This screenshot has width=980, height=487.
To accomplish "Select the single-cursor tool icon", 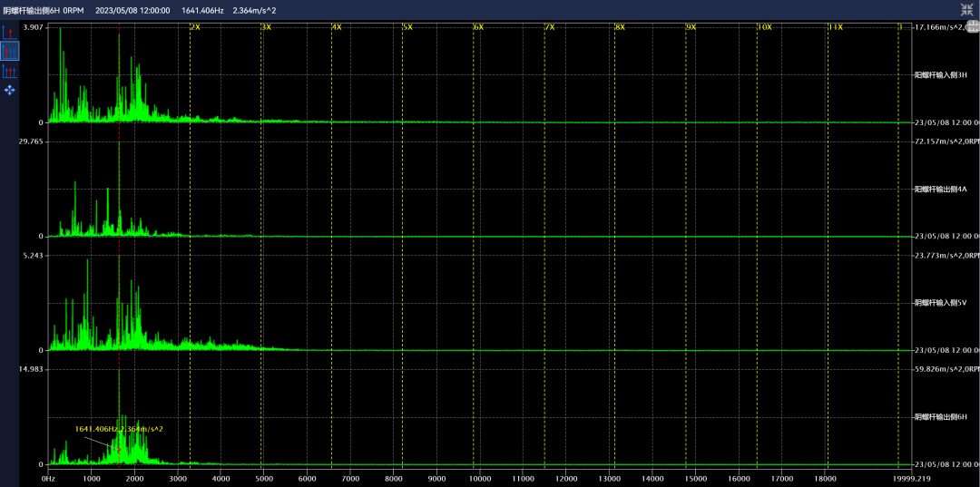I will (9, 33).
